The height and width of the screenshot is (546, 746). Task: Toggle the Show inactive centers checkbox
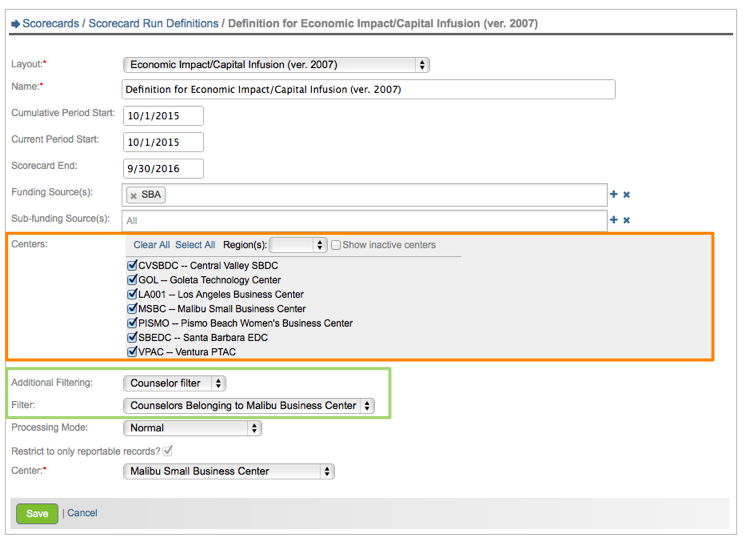click(x=336, y=245)
